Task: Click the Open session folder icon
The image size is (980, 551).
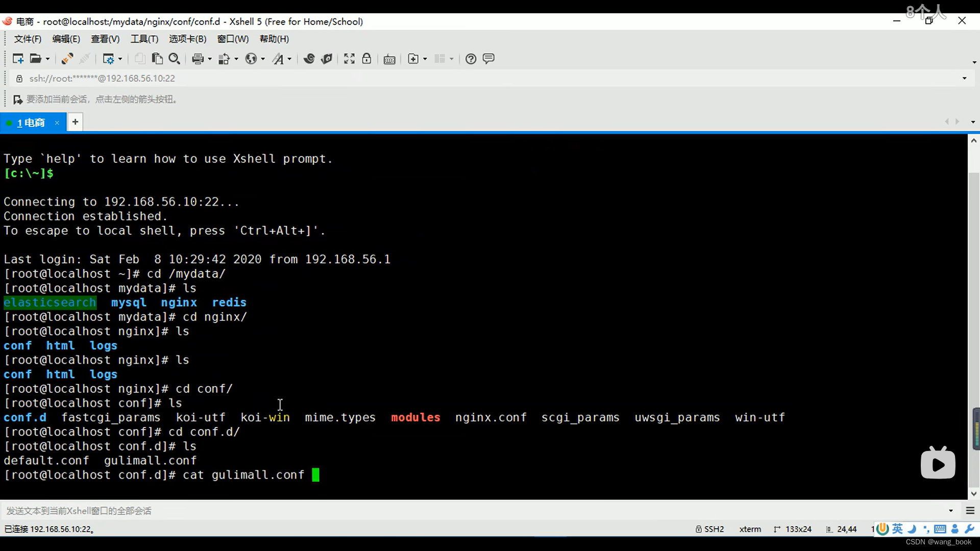Action: point(35,59)
